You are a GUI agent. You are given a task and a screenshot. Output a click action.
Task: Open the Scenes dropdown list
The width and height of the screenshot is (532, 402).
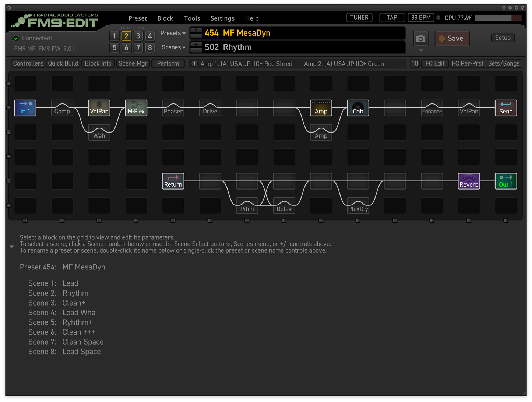click(173, 47)
